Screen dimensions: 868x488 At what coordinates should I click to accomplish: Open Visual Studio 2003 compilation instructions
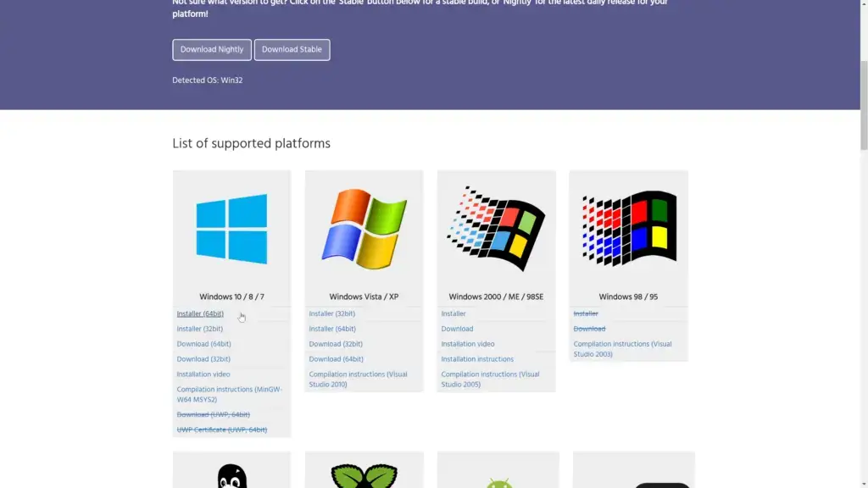tap(623, 349)
